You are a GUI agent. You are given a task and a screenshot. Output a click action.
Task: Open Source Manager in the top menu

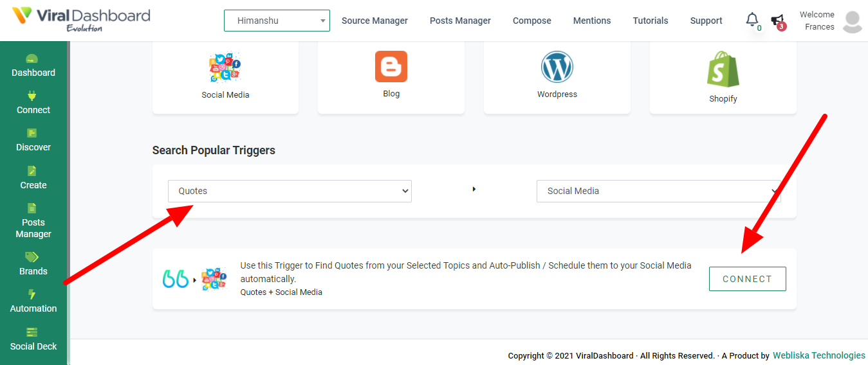(374, 21)
